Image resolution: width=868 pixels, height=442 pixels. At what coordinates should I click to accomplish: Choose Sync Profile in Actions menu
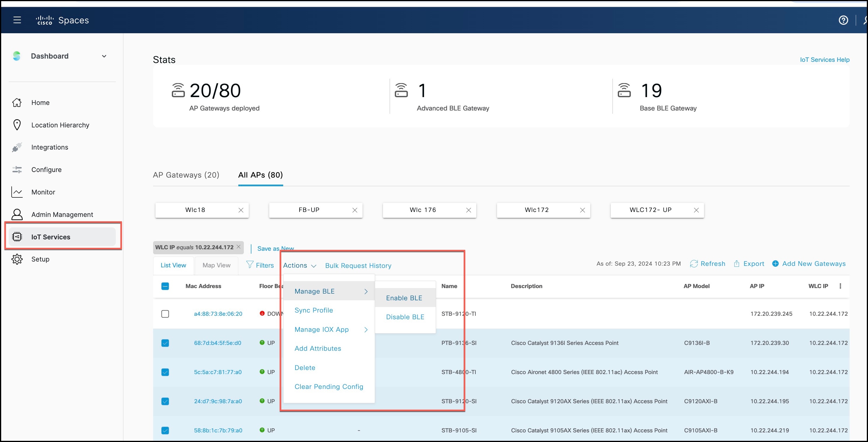[314, 310]
